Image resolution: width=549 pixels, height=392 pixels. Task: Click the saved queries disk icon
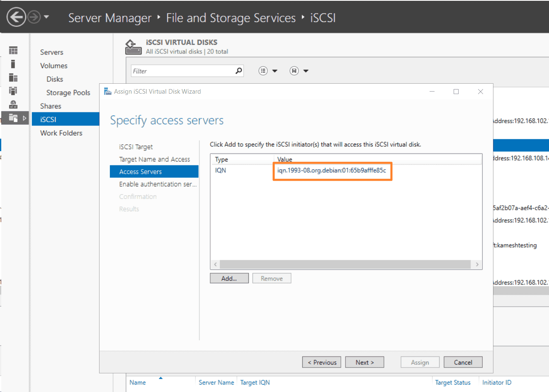point(294,71)
